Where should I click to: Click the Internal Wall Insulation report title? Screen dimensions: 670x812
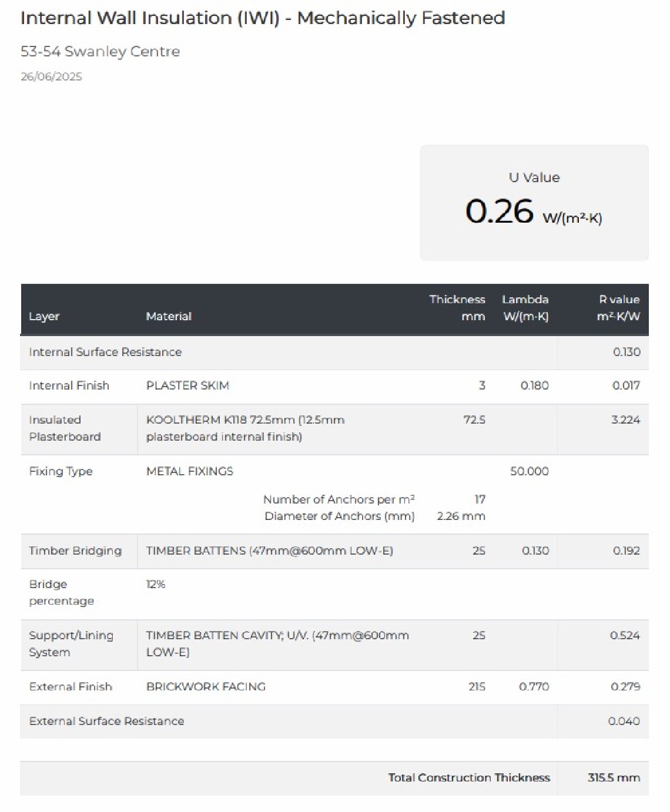point(263,18)
